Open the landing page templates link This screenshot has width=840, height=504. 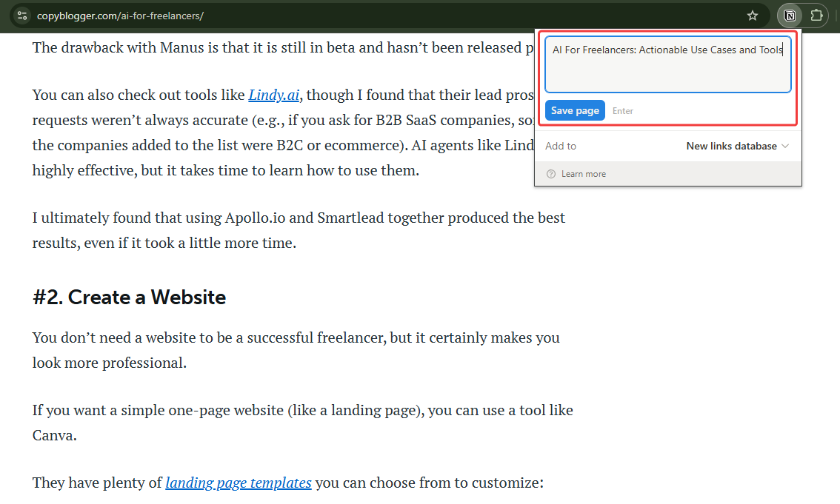238,483
